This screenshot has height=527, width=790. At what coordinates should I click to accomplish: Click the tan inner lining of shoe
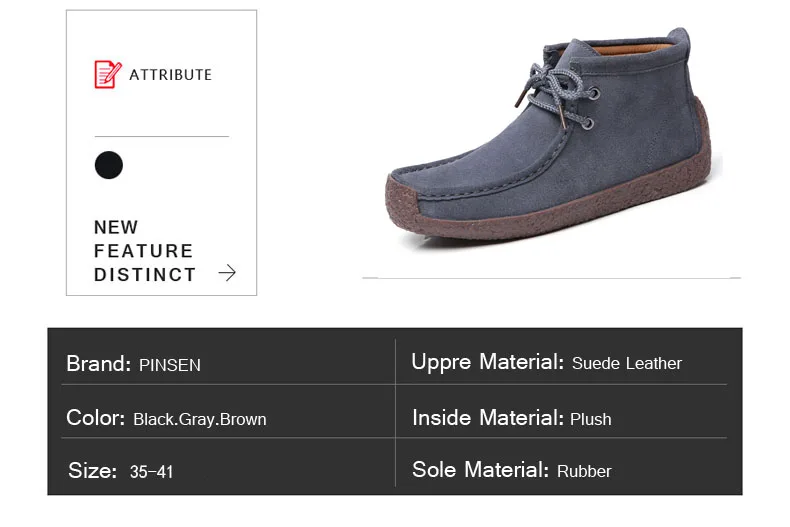point(635,49)
